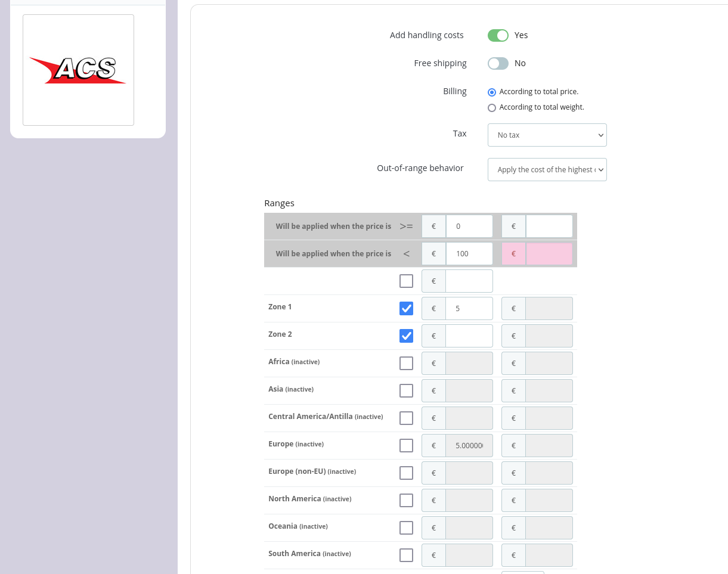Uncheck the Zone 1 checkbox

(x=406, y=308)
